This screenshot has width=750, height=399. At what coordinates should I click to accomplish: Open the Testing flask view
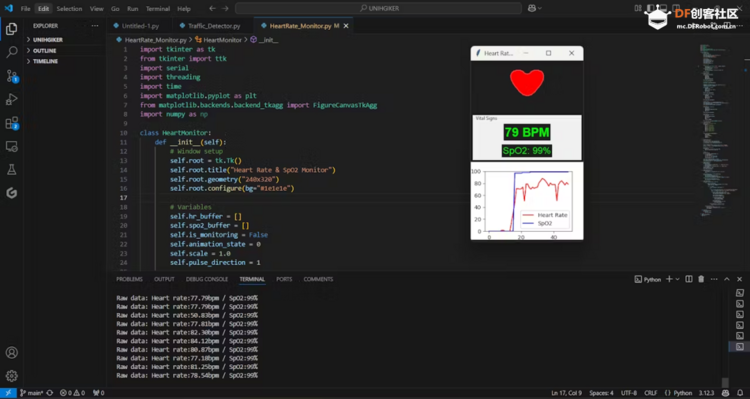[11, 170]
